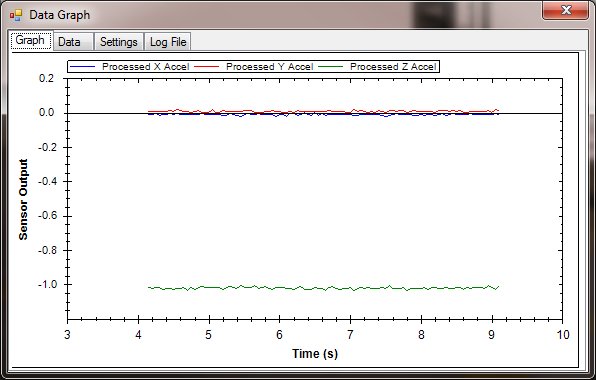Image resolution: width=596 pixels, height=380 pixels.
Task: Click the blue legend line swatch
Action: (82, 67)
